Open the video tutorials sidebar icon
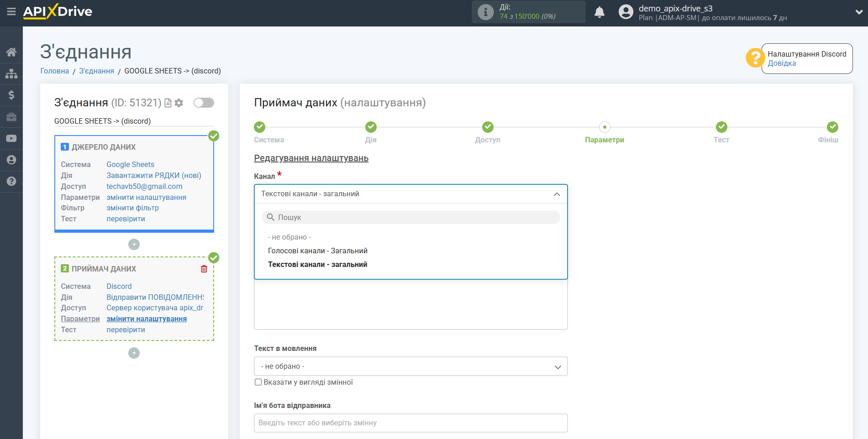 coord(11,138)
